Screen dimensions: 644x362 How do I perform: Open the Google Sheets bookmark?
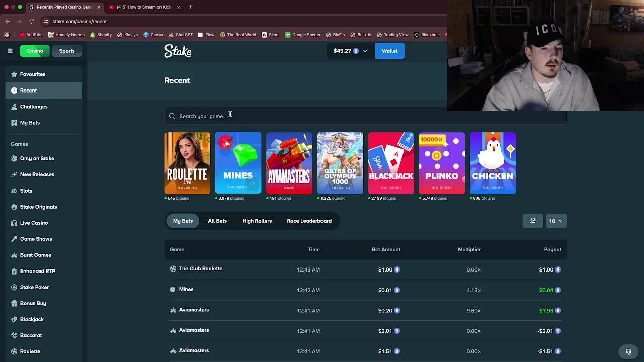pos(302,35)
